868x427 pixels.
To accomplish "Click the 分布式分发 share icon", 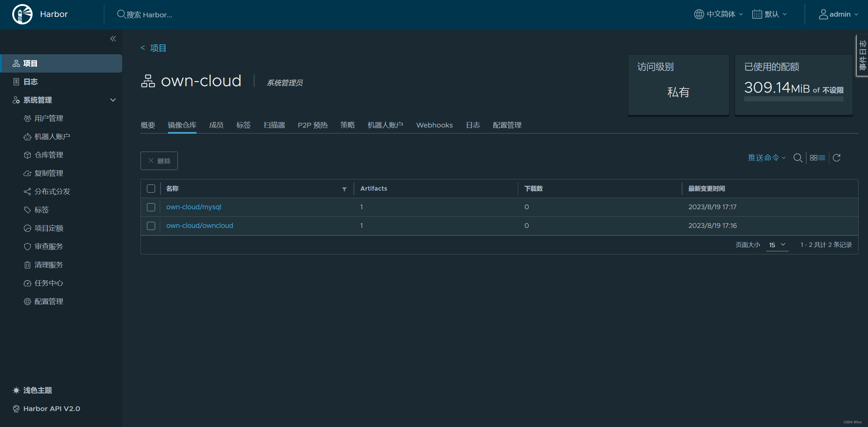I will click(27, 192).
